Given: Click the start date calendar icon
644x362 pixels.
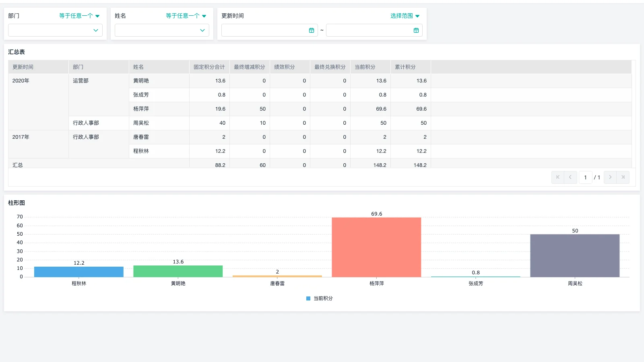Looking at the screenshot, I should coord(311,30).
